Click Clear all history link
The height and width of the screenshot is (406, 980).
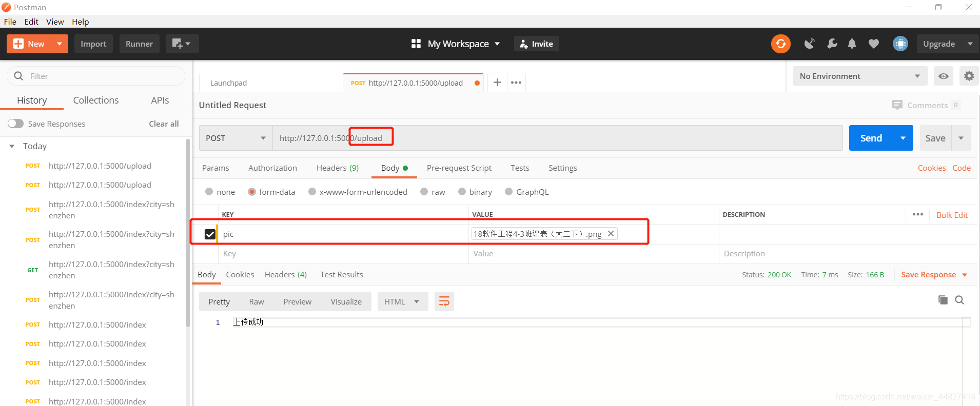coord(164,124)
